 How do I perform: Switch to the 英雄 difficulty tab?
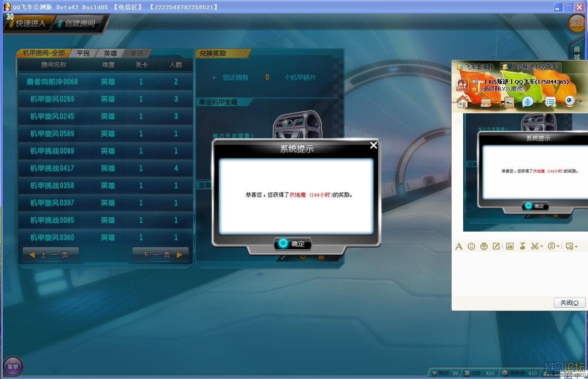pos(110,53)
